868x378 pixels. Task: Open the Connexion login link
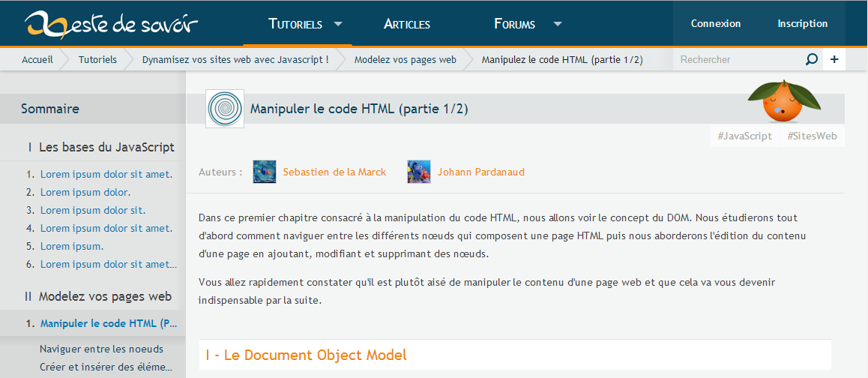click(716, 23)
